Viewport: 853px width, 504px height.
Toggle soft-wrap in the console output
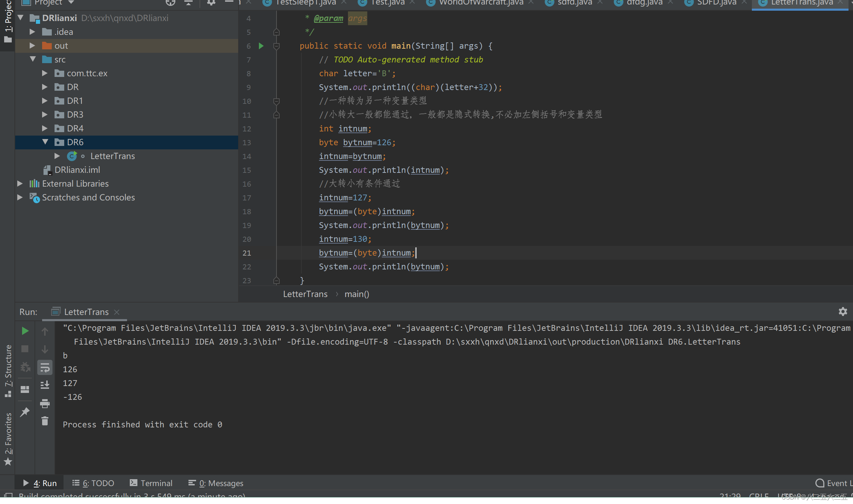point(45,368)
